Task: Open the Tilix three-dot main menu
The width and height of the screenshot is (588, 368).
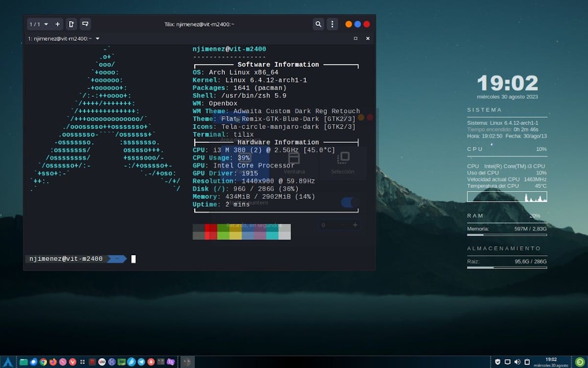Action: click(332, 24)
